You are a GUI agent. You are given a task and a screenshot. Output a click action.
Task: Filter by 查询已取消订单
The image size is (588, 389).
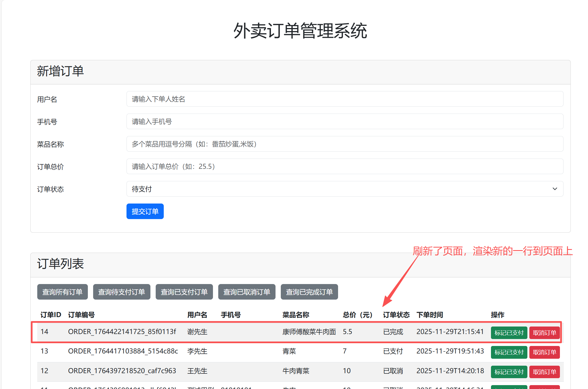(247, 292)
